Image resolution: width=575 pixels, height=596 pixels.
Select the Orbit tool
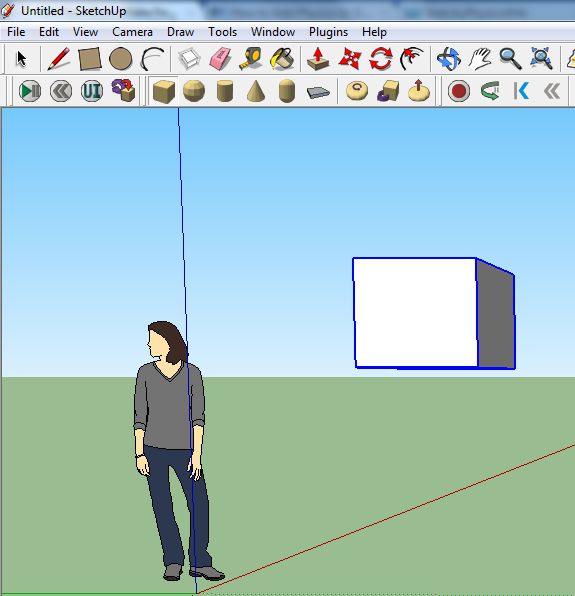448,59
